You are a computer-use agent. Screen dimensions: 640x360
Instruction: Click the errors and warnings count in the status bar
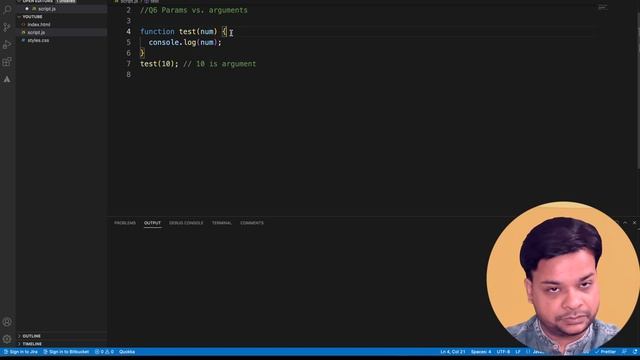tap(104, 352)
